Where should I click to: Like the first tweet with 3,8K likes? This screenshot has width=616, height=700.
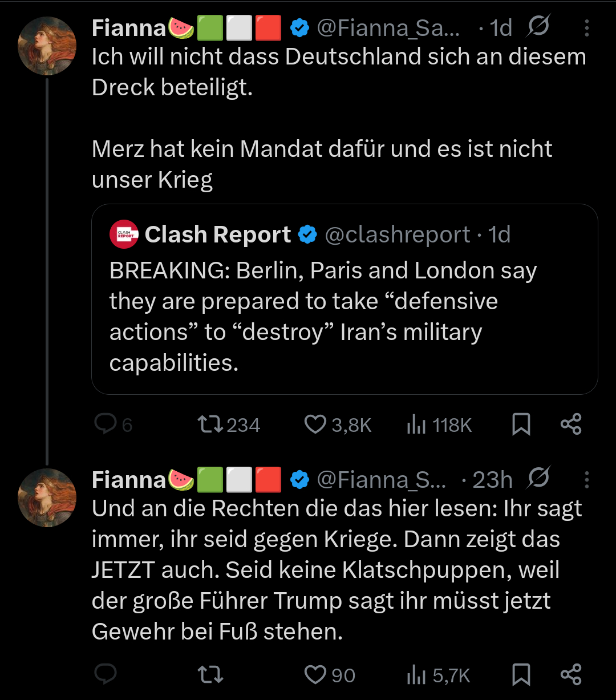315,424
